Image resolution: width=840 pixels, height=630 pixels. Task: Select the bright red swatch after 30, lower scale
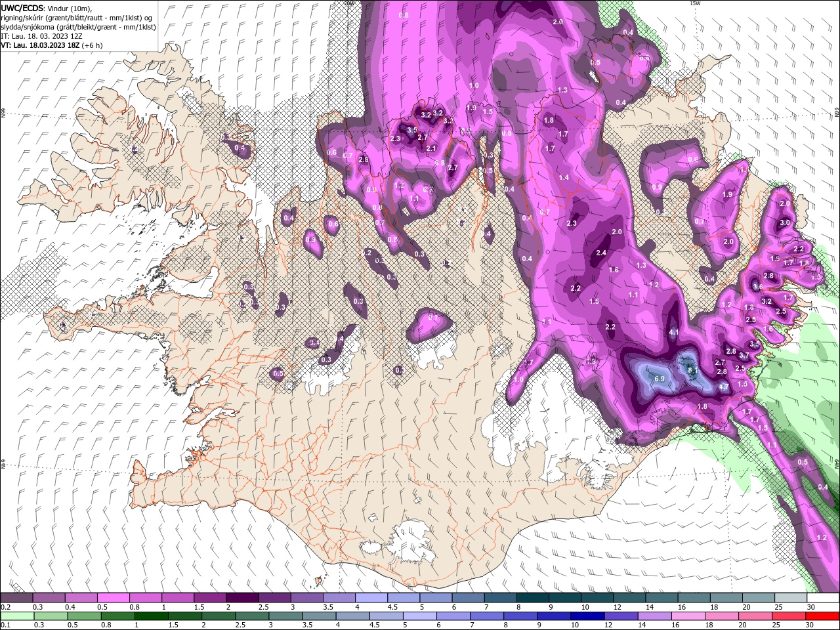(822, 616)
